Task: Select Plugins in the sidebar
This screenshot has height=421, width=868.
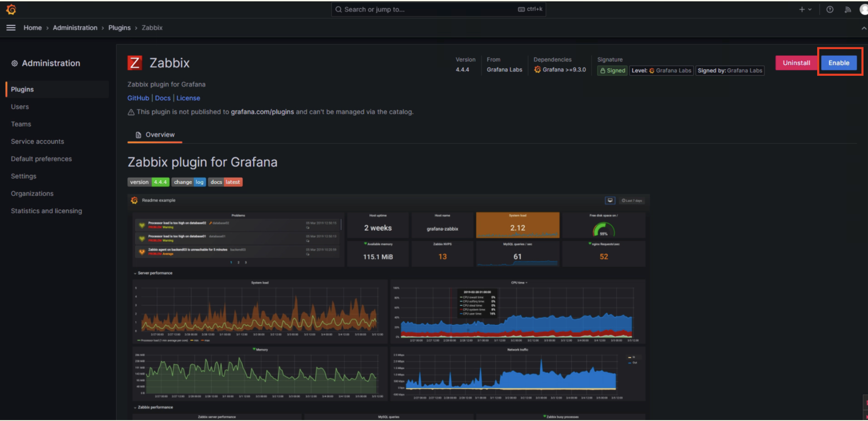Action: point(57,89)
